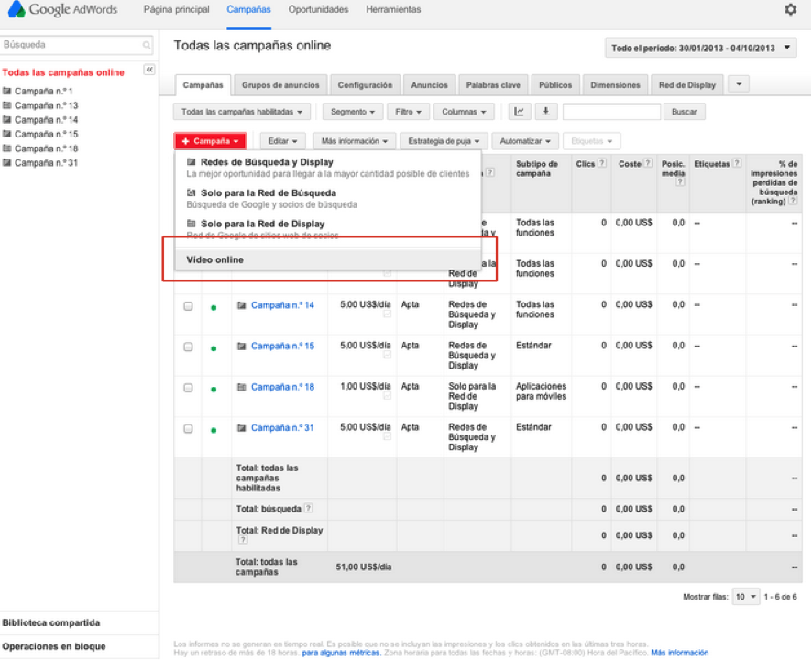The image size is (812, 660).
Task: Open the Mostrar filas rows dropdown
Action: [746, 597]
